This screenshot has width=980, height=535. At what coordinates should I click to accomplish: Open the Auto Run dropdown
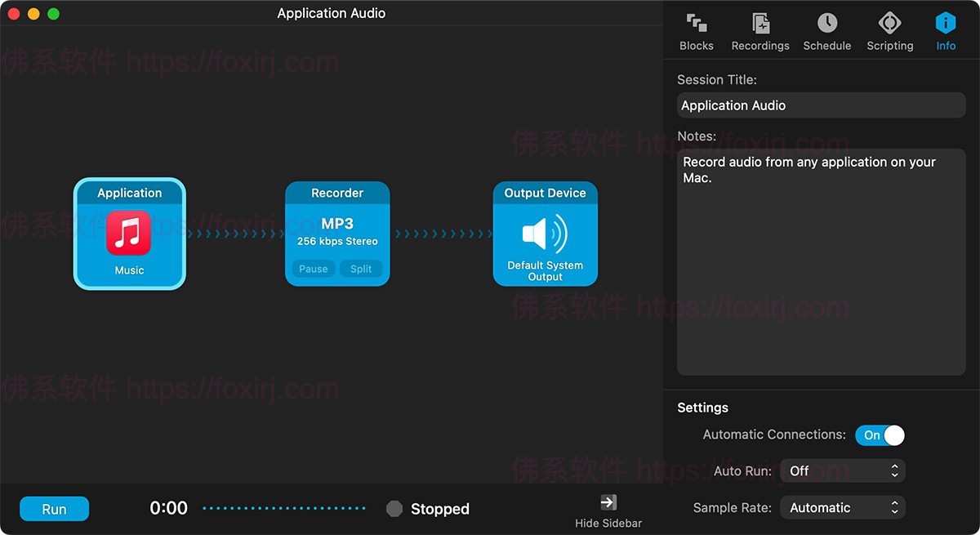point(843,470)
